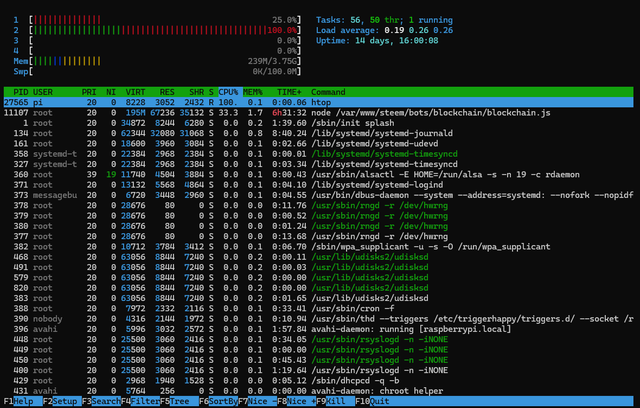Sort by the PID column header
This screenshot has width=640, height=408.
21,92
